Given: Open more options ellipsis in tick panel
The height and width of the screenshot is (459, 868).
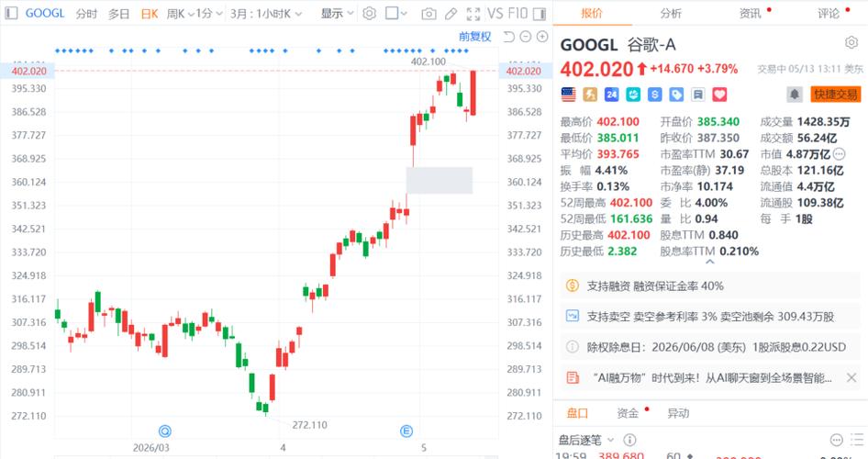Looking at the screenshot, I should [837, 440].
